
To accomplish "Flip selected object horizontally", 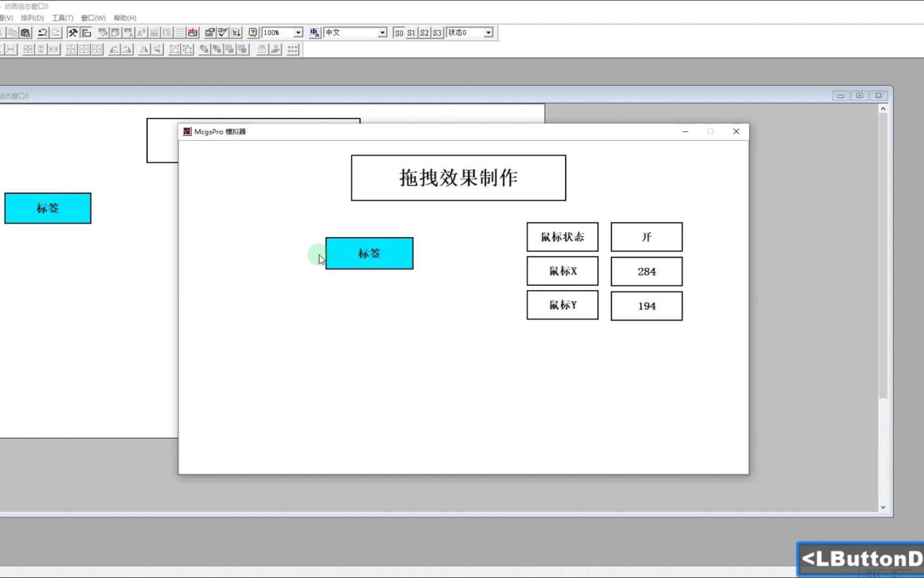I will tap(144, 49).
